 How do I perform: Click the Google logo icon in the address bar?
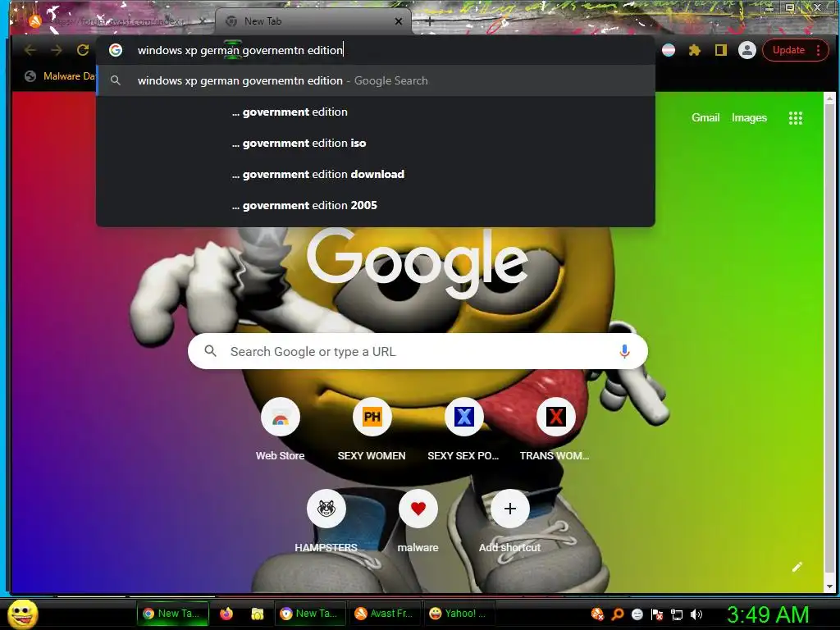pos(116,50)
